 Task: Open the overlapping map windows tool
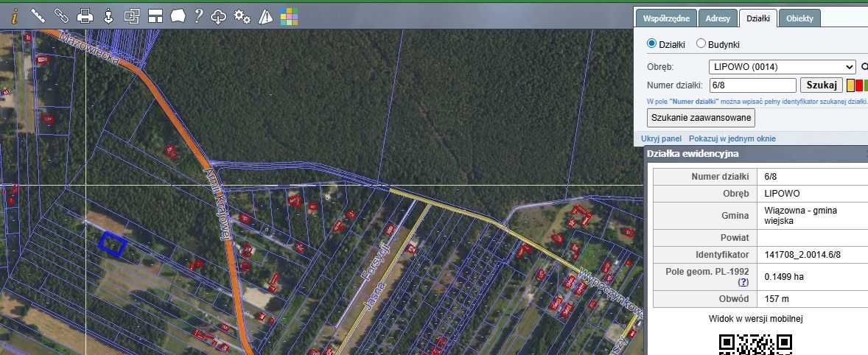tap(132, 17)
